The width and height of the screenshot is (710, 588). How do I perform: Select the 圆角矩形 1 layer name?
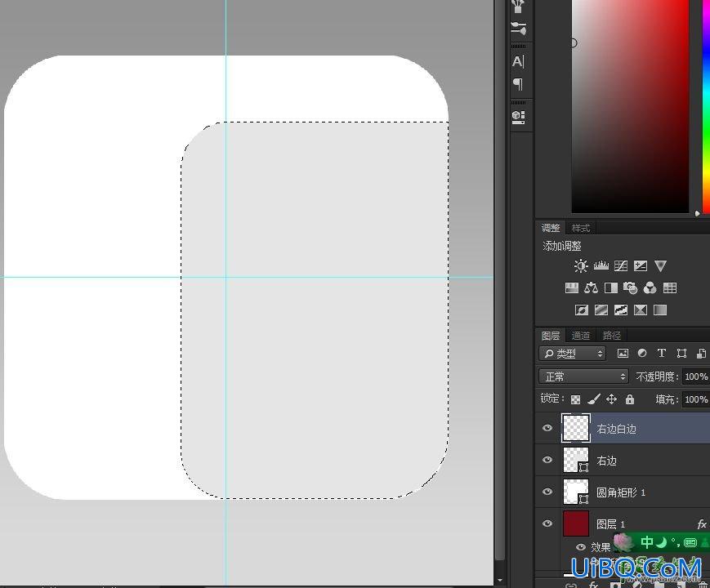(621, 492)
